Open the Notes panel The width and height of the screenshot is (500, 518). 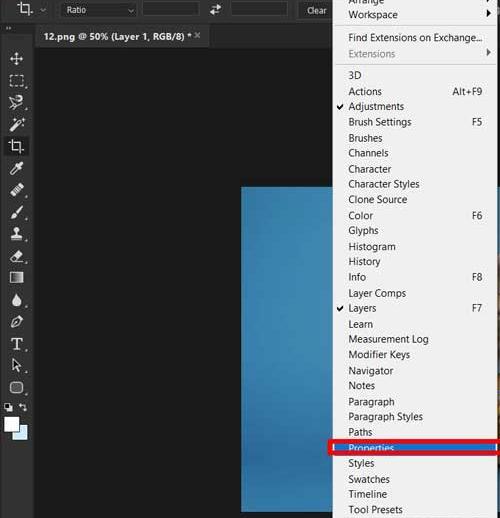click(x=415, y=386)
